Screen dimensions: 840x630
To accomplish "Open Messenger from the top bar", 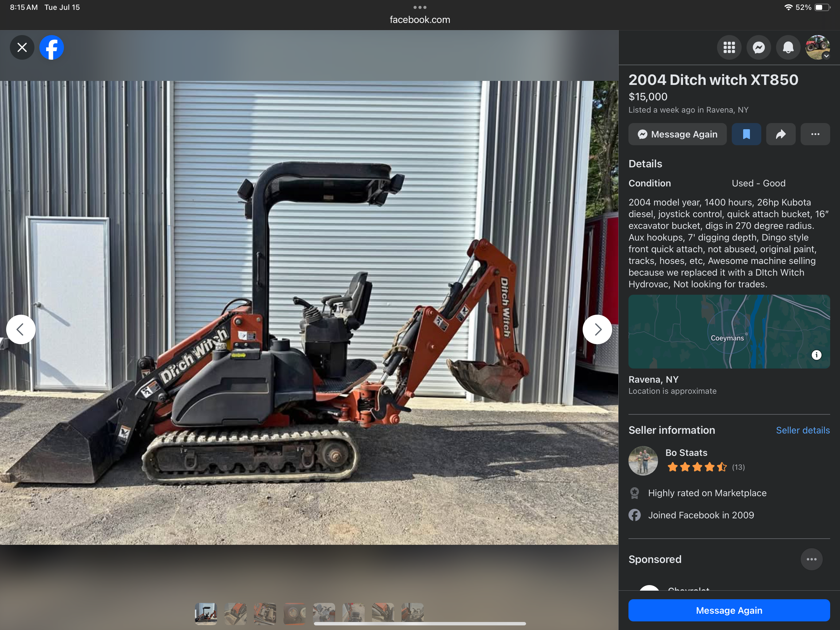I will coord(758,47).
